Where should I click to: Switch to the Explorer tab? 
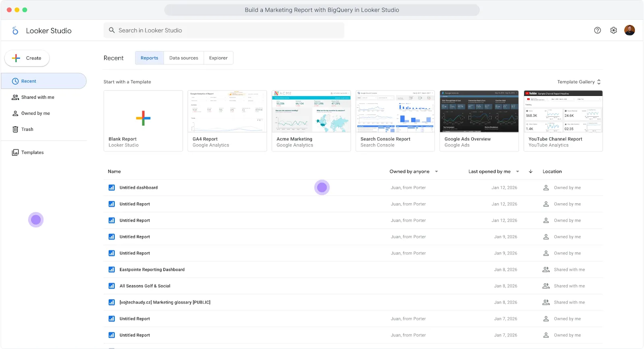[218, 58]
